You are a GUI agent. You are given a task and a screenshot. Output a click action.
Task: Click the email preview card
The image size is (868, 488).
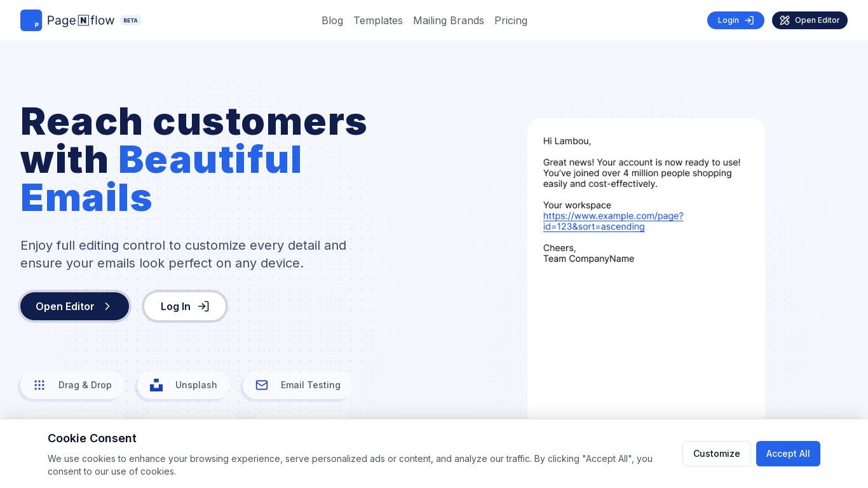tap(646, 330)
